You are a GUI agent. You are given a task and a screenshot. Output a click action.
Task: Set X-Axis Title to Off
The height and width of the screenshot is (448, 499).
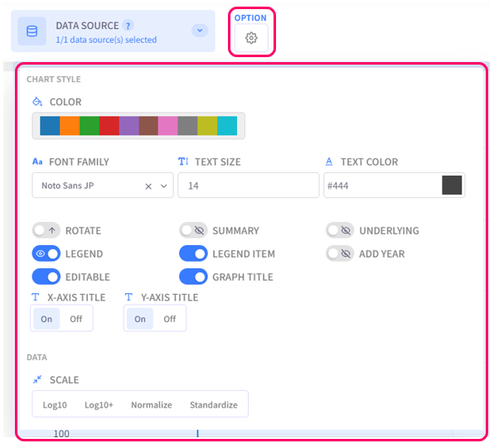coord(76,319)
